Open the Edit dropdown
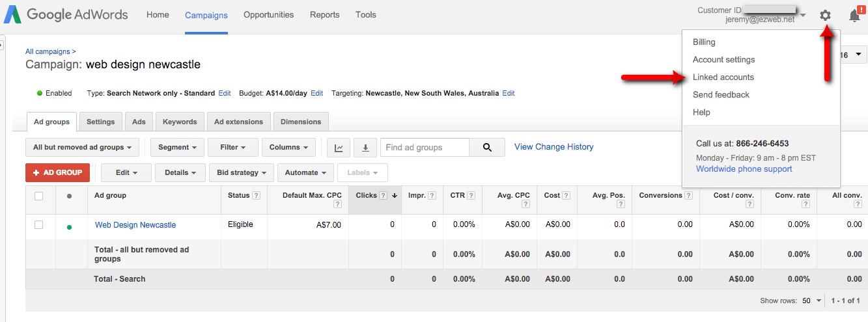Image resolution: width=868 pixels, height=322 pixels. (126, 173)
